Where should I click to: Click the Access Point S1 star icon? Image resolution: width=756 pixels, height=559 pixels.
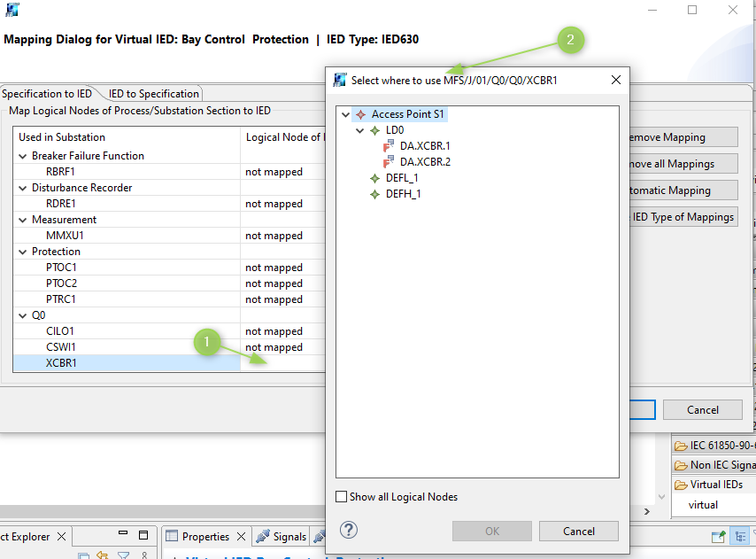pos(360,114)
